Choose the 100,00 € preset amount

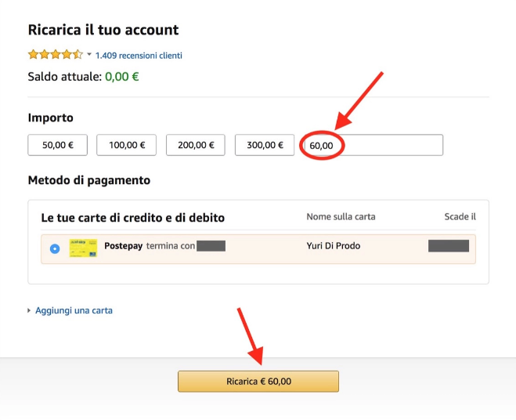pyautogui.click(x=126, y=145)
